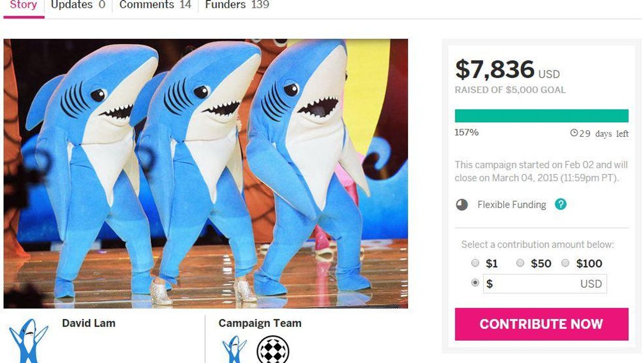View the Funders tab
The image size is (644, 363).
click(x=237, y=5)
